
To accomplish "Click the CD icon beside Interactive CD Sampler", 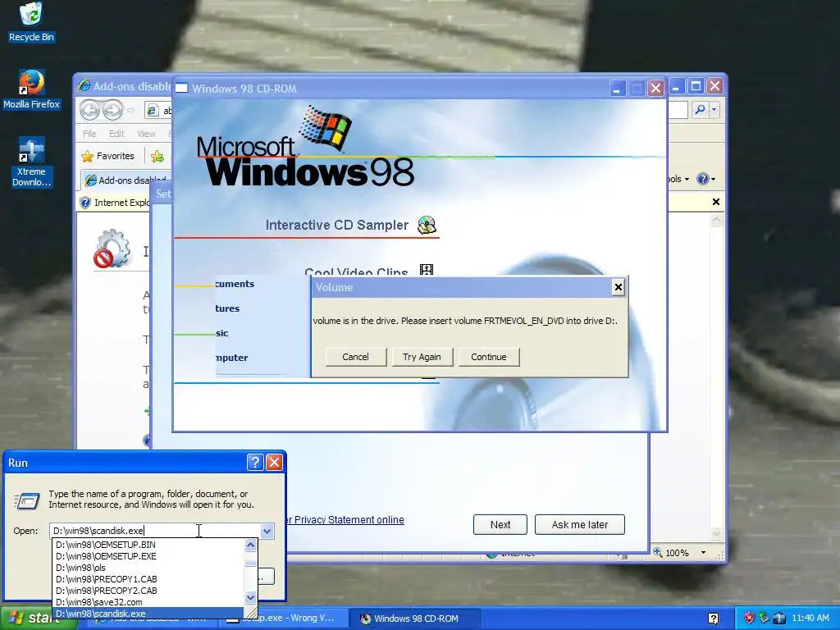I will tap(427, 225).
